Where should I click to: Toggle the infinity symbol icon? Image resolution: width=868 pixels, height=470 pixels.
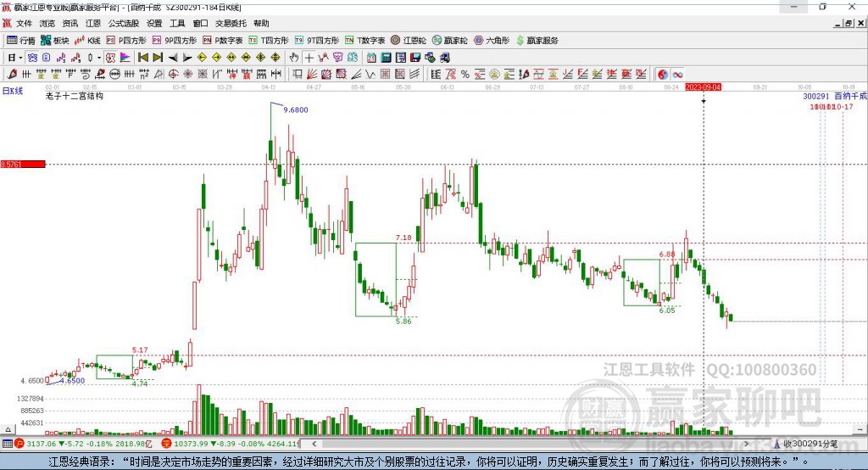click(x=677, y=75)
